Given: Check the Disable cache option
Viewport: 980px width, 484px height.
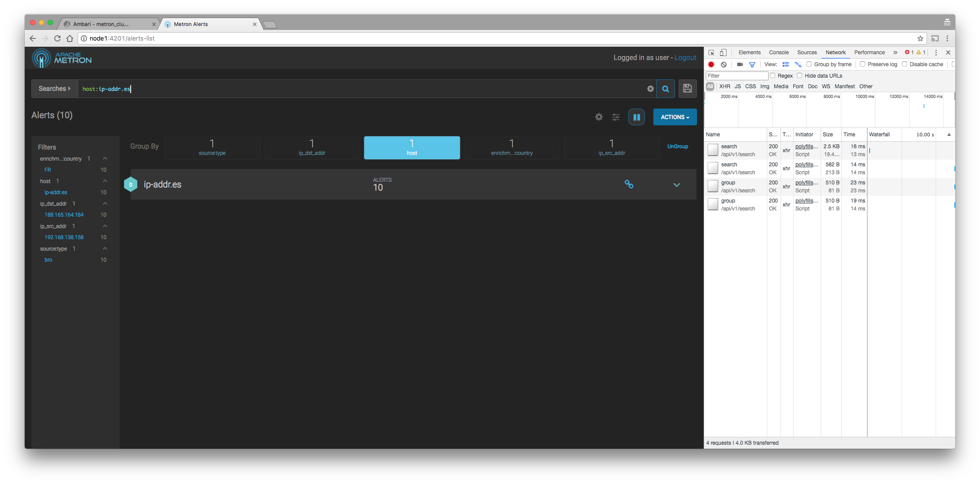Looking at the screenshot, I should pyautogui.click(x=904, y=64).
